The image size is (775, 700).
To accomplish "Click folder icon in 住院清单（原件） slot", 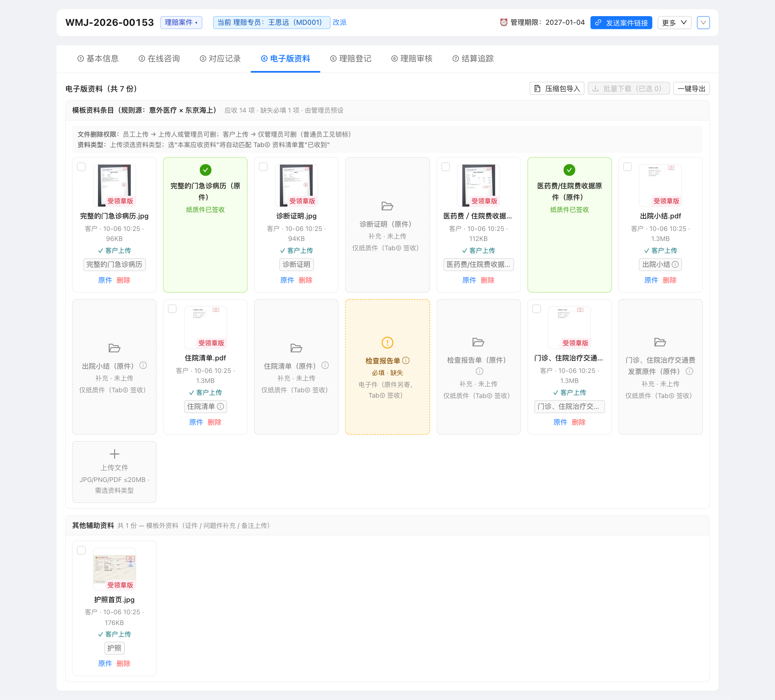I will pyautogui.click(x=296, y=348).
